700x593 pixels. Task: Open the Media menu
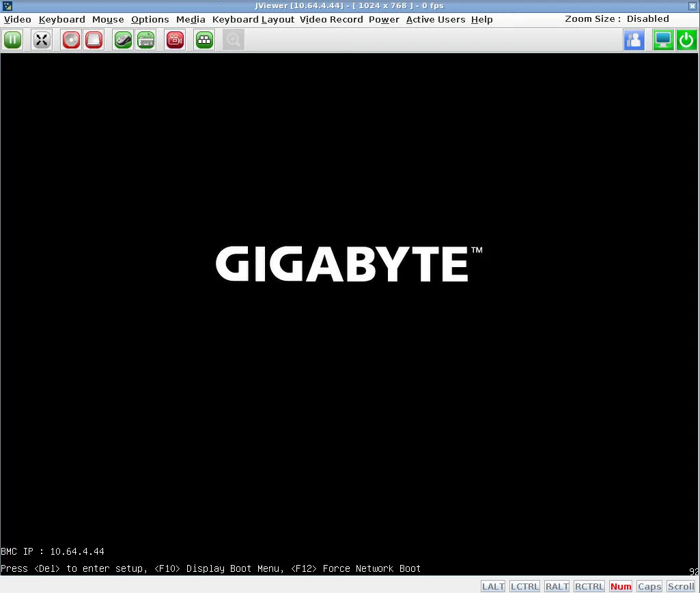click(191, 20)
